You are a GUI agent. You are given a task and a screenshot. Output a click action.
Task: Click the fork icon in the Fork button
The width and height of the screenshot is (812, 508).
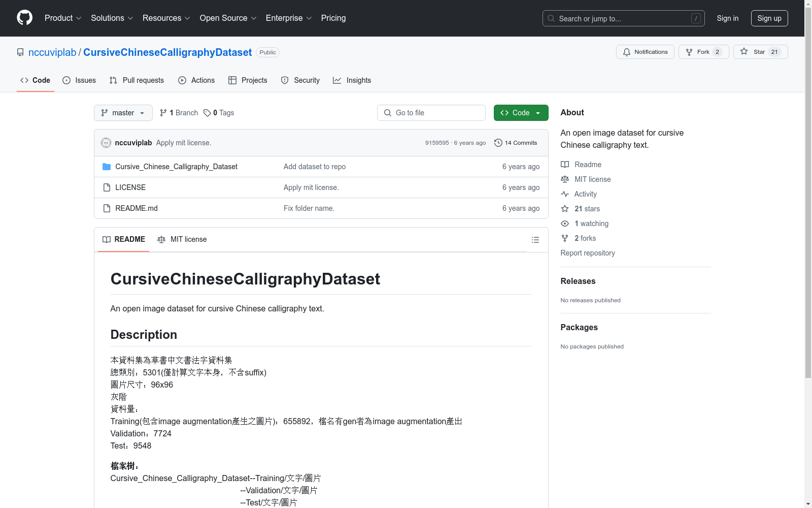[x=689, y=52]
